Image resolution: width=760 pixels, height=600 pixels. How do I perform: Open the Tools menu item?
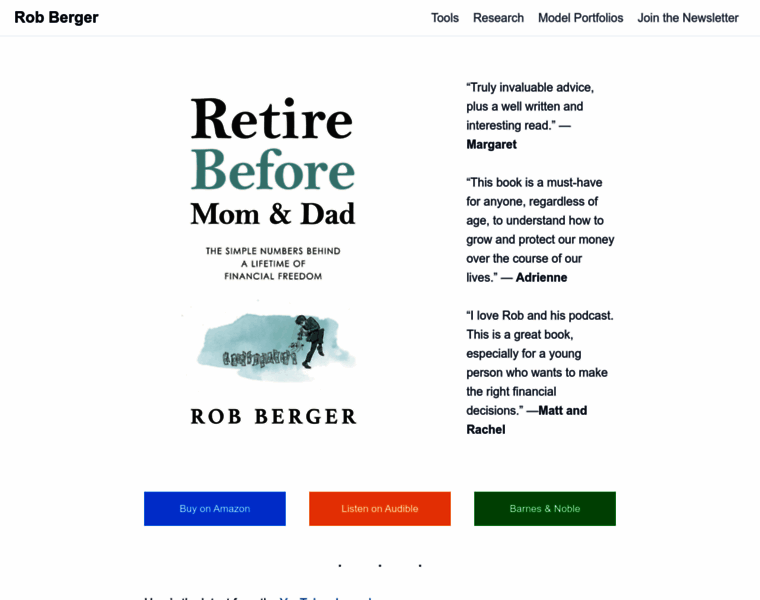(x=444, y=18)
